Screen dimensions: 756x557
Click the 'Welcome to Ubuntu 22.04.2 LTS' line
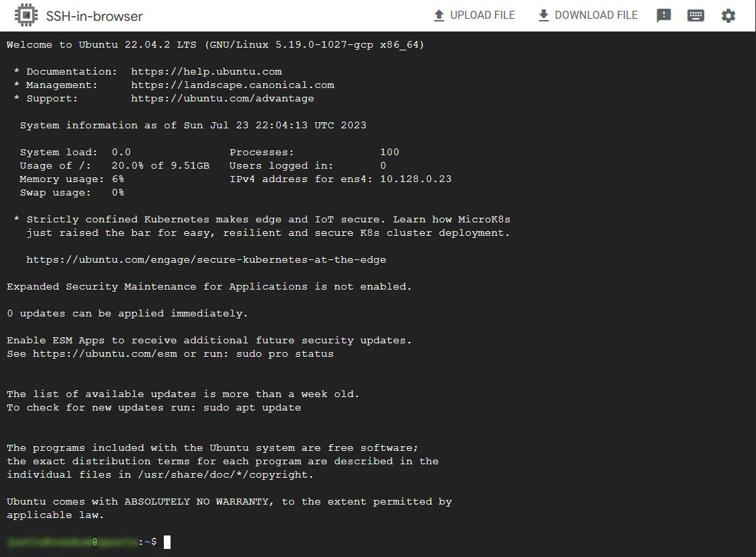click(216, 45)
